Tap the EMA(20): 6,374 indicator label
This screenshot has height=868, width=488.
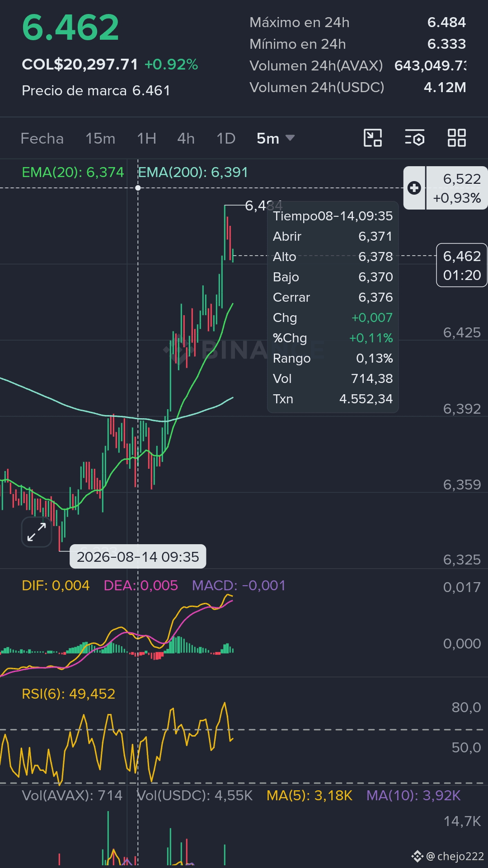[73, 172]
